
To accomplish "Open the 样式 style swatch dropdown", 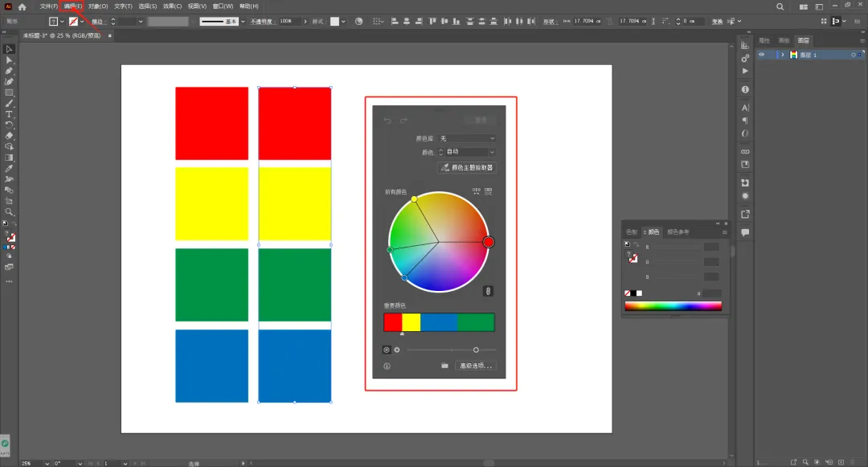I will pos(343,22).
